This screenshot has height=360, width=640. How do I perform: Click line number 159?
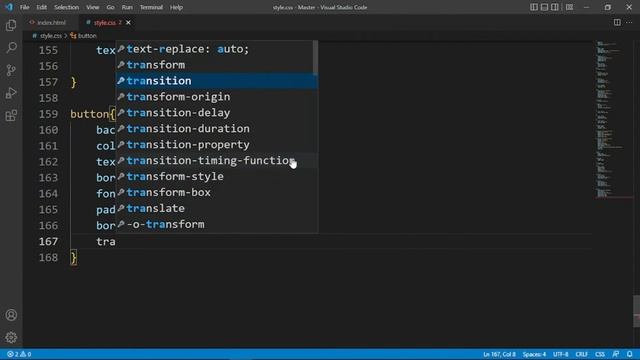(48, 114)
